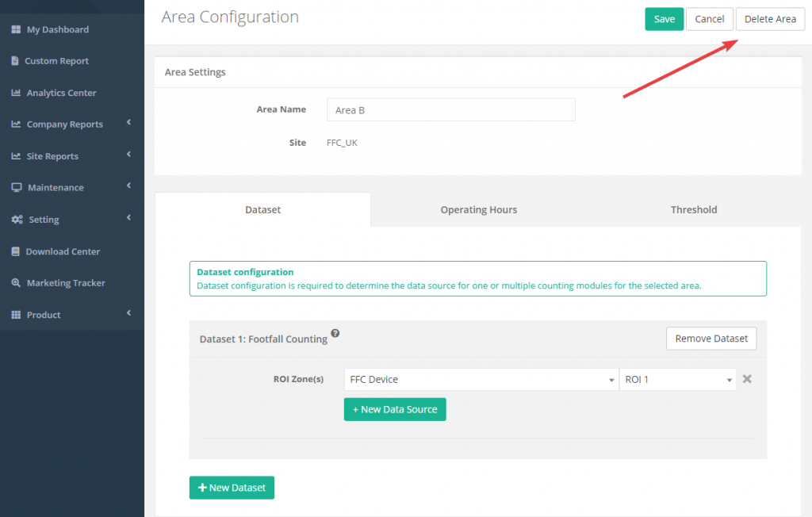The width and height of the screenshot is (812, 517).
Task: Expand the Site Reports submenu
Action: pyautogui.click(x=128, y=155)
